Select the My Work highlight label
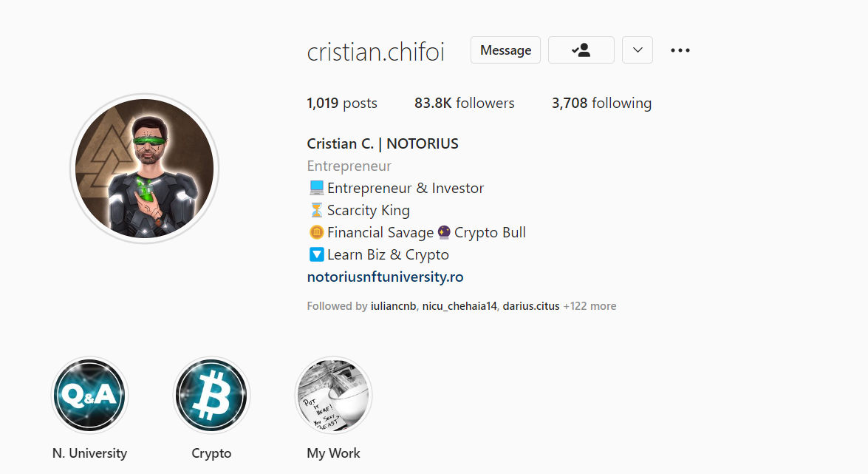 point(333,453)
